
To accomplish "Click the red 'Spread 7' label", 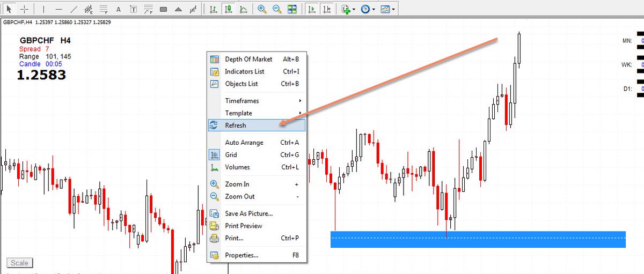I will point(34,49).
